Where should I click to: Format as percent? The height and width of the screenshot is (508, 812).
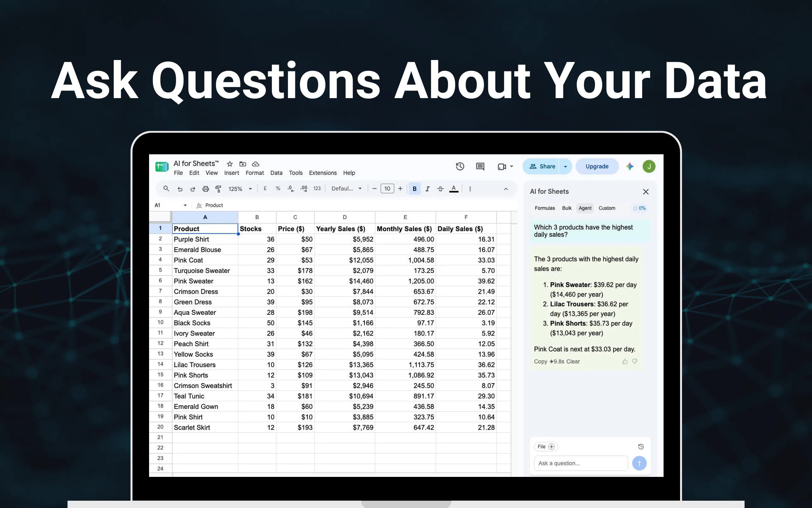pos(278,189)
